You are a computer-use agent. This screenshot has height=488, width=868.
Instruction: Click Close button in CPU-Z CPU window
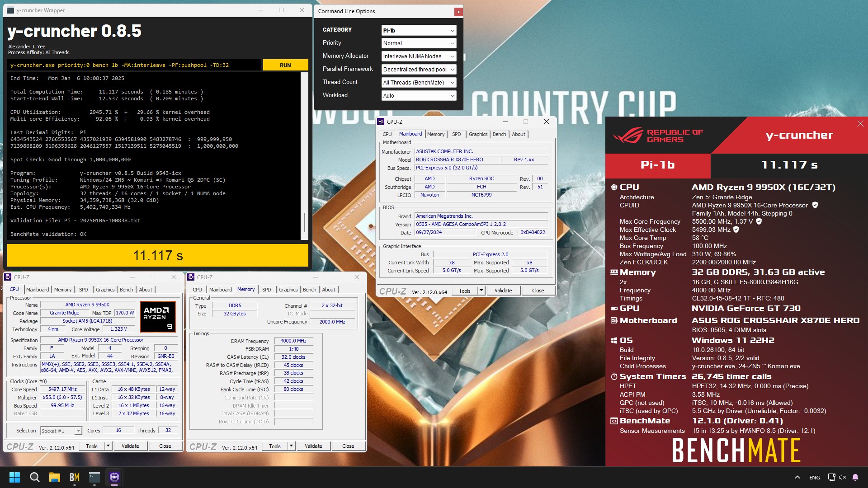165,446
